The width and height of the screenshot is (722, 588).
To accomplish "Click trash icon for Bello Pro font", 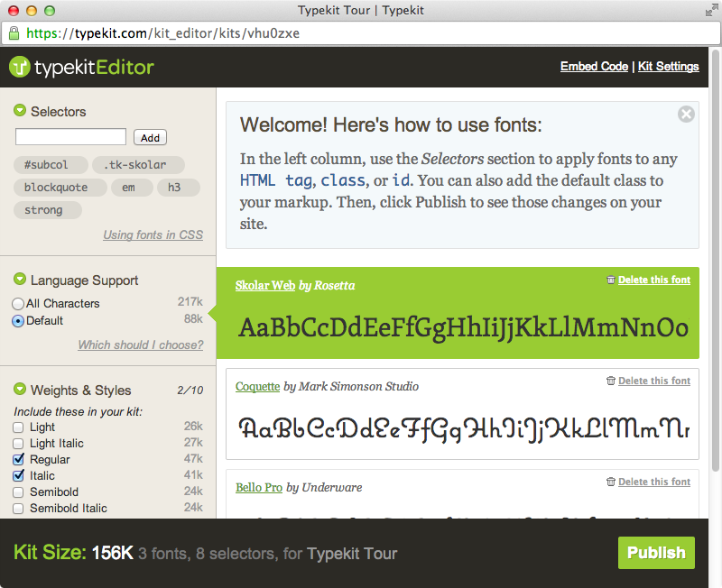I will (x=611, y=482).
